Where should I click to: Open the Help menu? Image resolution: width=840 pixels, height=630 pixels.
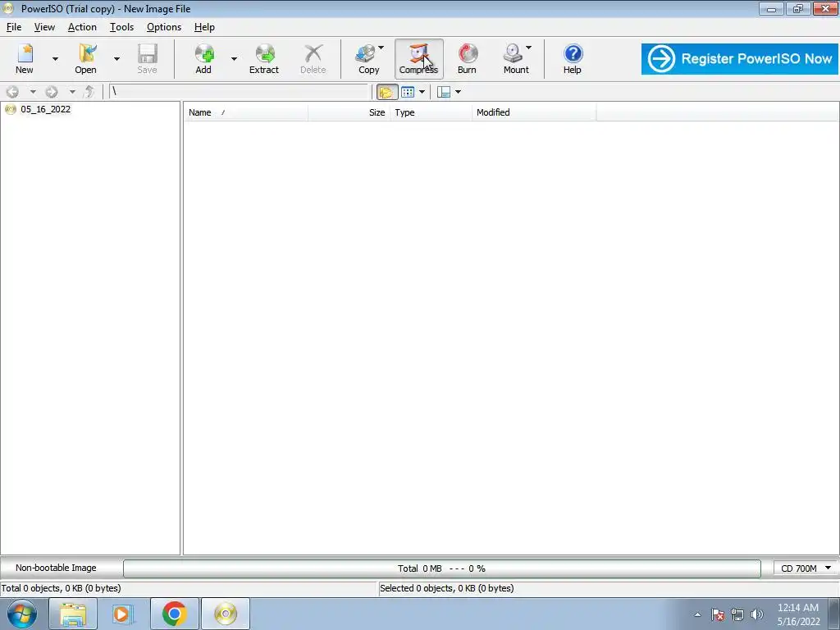coord(204,27)
